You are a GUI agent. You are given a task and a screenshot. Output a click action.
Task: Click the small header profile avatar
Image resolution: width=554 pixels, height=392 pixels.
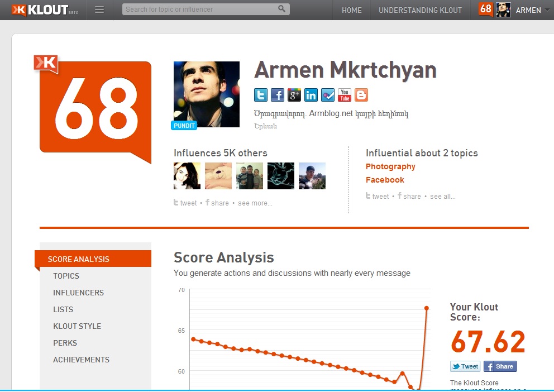(503, 9)
